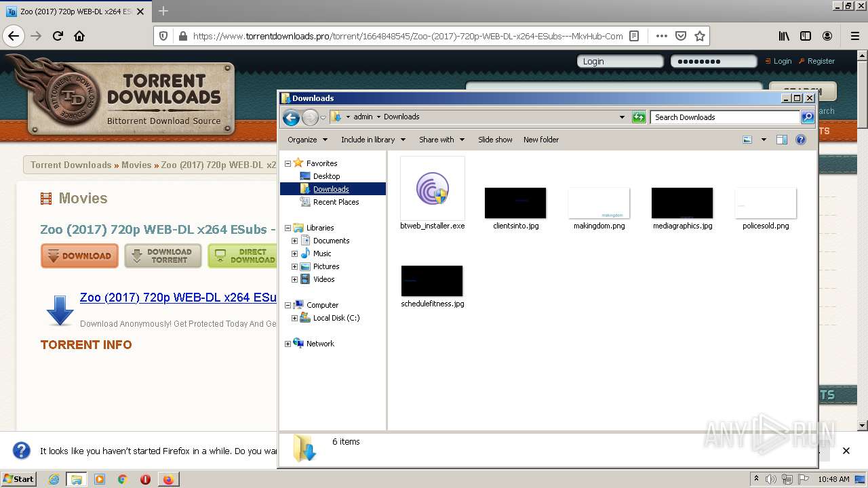Reload the Firefox page

[x=58, y=36]
